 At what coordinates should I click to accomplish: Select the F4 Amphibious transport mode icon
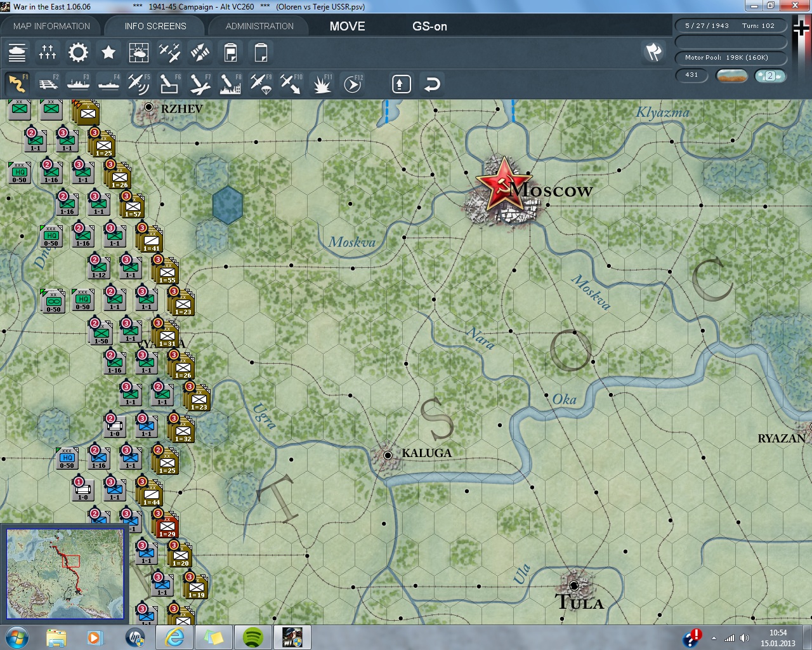tap(108, 84)
